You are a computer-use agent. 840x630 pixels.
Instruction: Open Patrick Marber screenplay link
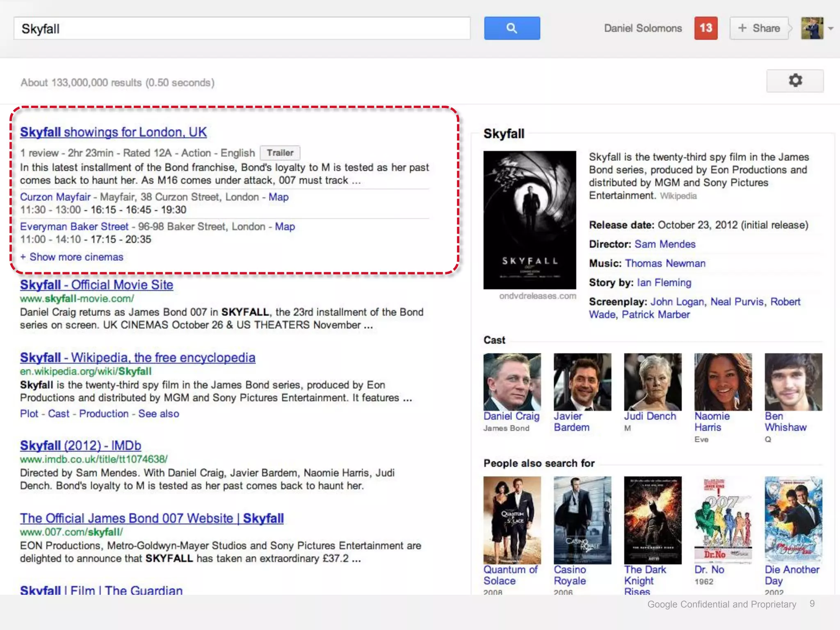(x=656, y=315)
